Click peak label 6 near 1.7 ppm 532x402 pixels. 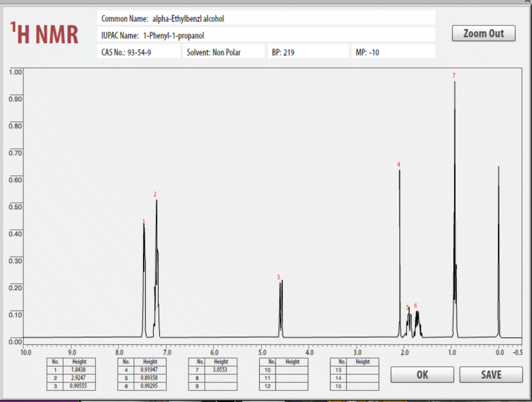[415, 306]
